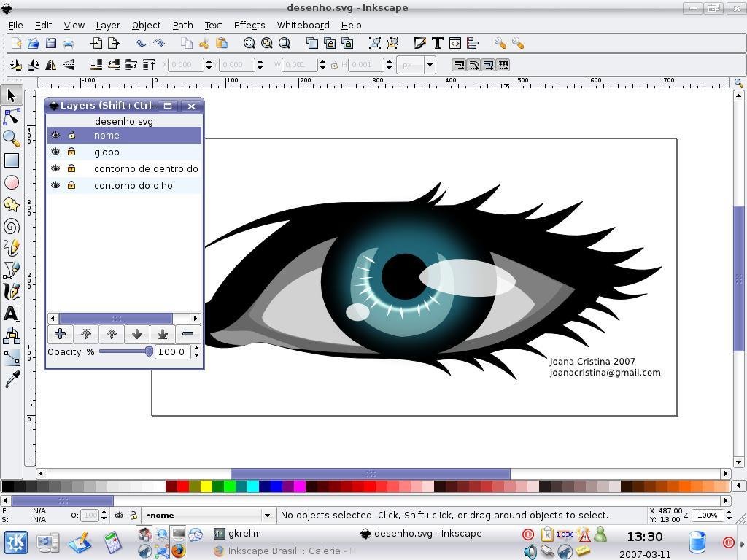Activate the Pencil freehand tool
747x560 pixels.
(x=12, y=248)
